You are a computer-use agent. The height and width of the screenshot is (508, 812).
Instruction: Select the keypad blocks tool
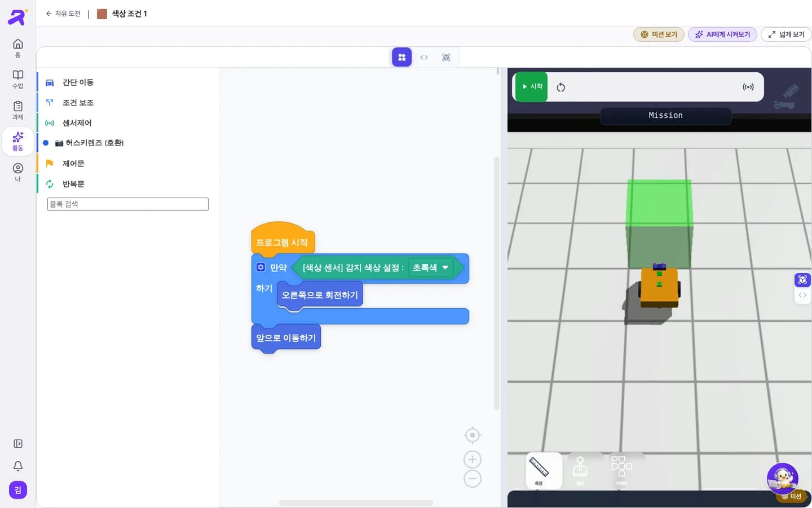click(621, 471)
